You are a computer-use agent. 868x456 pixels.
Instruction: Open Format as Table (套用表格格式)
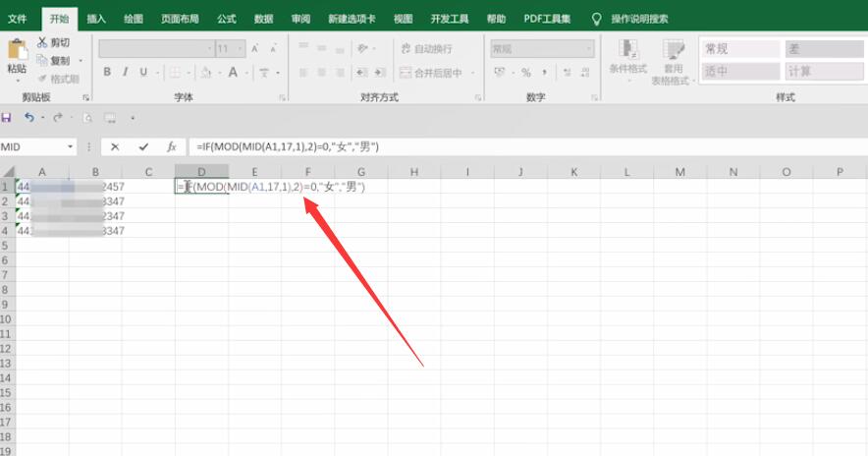(x=674, y=62)
